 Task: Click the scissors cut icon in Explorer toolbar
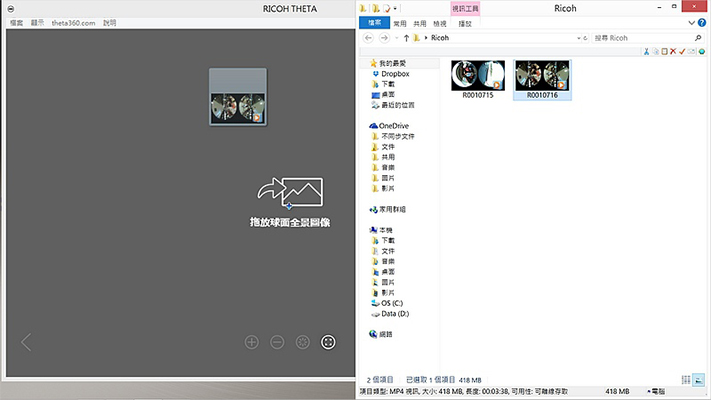tap(646, 51)
